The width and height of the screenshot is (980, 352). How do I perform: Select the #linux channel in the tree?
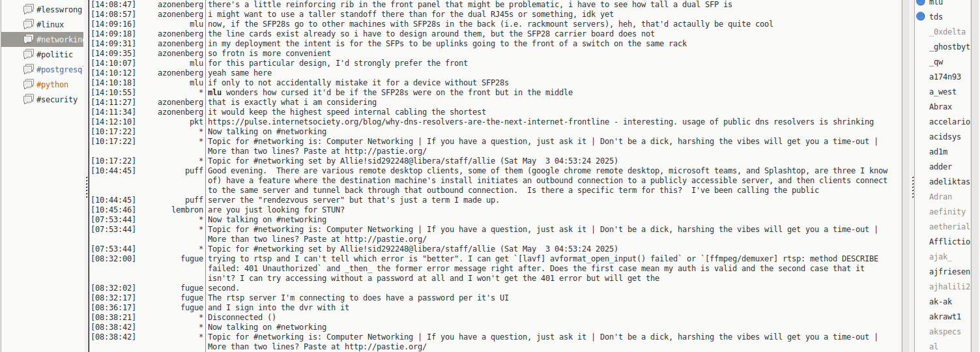(50, 25)
